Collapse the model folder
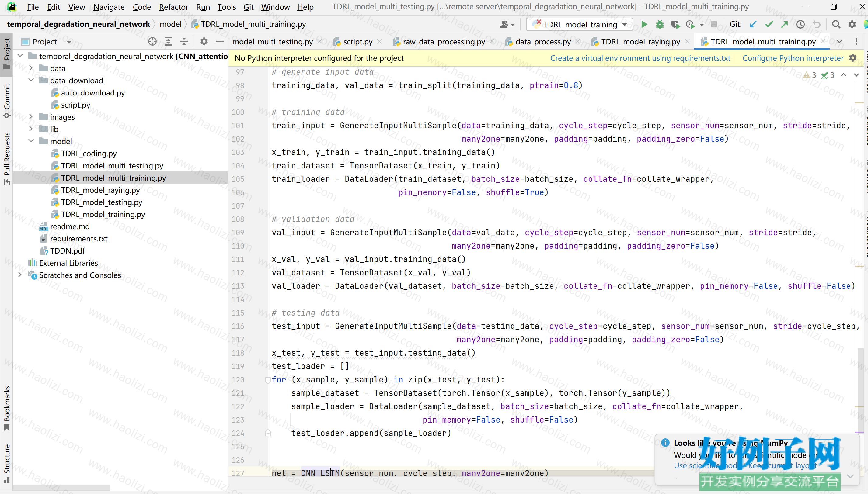The height and width of the screenshot is (494, 868). click(x=31, y=141)
